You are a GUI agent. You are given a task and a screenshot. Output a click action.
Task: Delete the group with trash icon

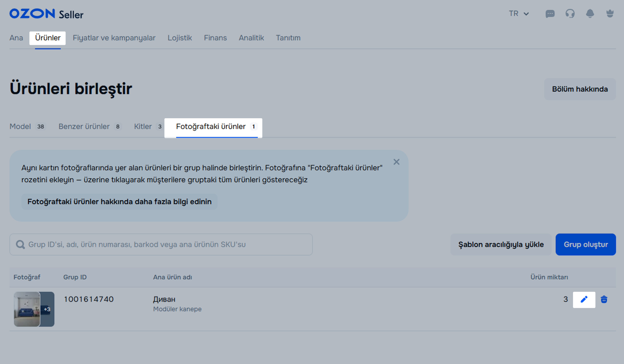tap(604, 299)
